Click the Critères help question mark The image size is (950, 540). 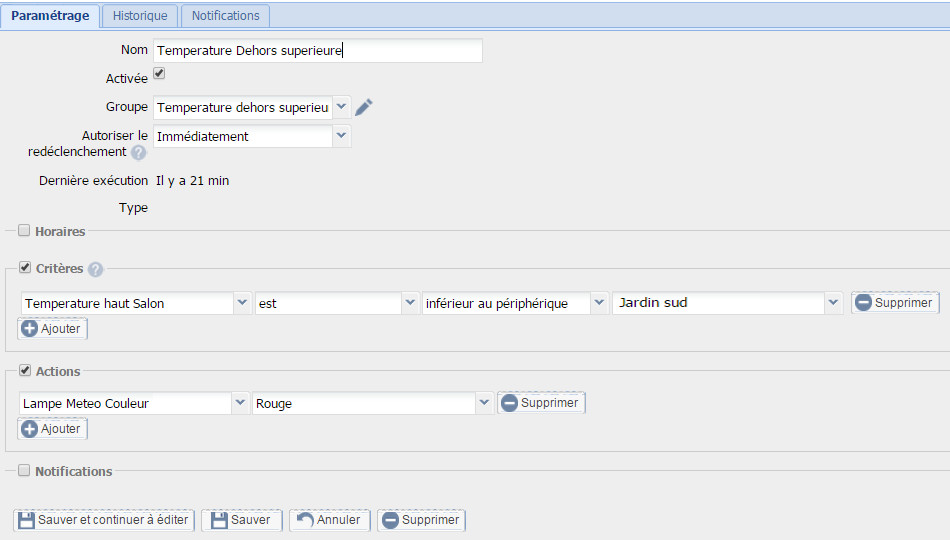[95, 269]
